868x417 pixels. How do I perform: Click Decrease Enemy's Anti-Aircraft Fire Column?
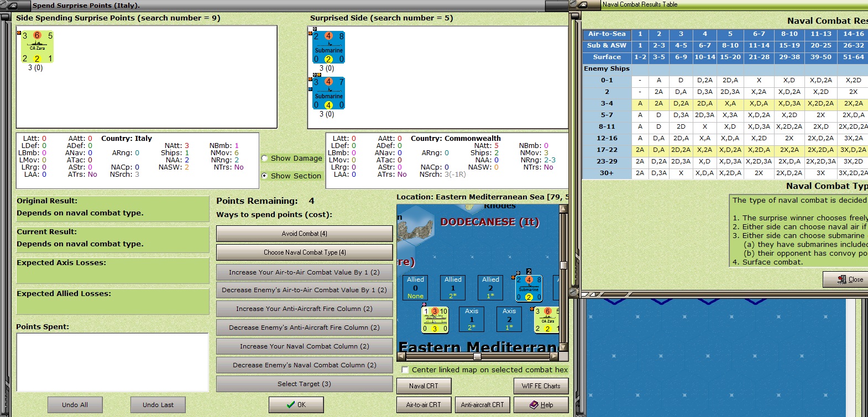pos(305,328)
